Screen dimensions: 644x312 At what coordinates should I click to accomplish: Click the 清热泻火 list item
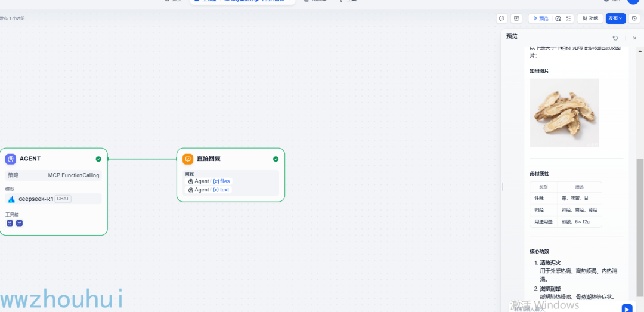pos(550,262)
